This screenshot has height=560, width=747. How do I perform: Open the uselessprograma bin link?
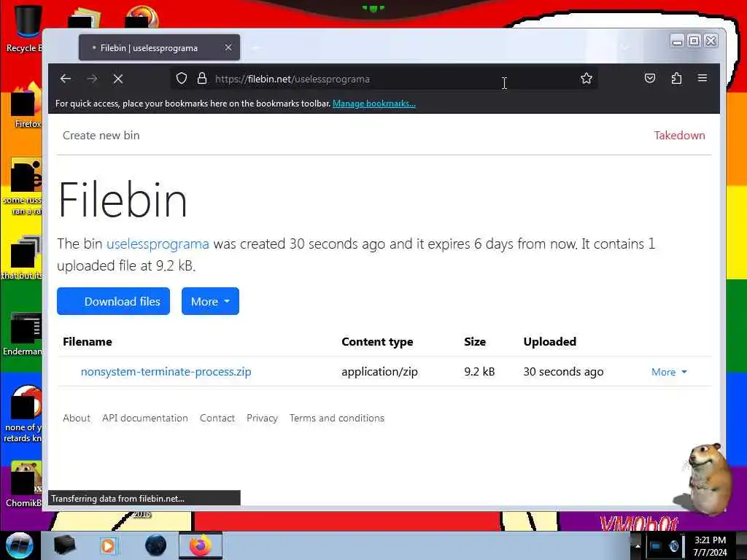pos(158,244)
